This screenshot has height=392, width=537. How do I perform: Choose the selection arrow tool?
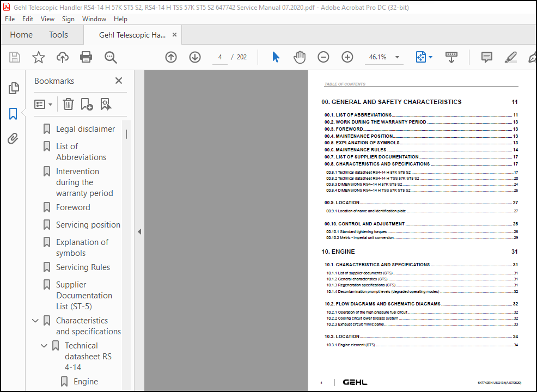coord(276,57)
